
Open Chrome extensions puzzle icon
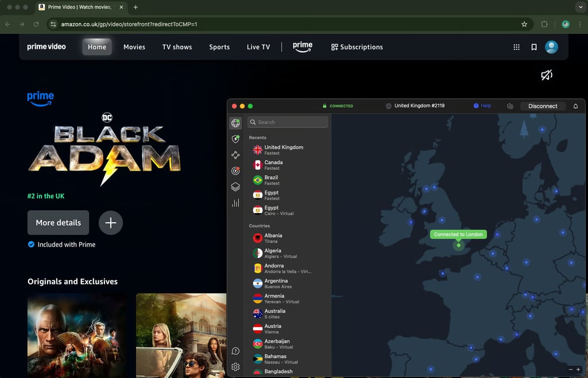[x=544, y=24]
